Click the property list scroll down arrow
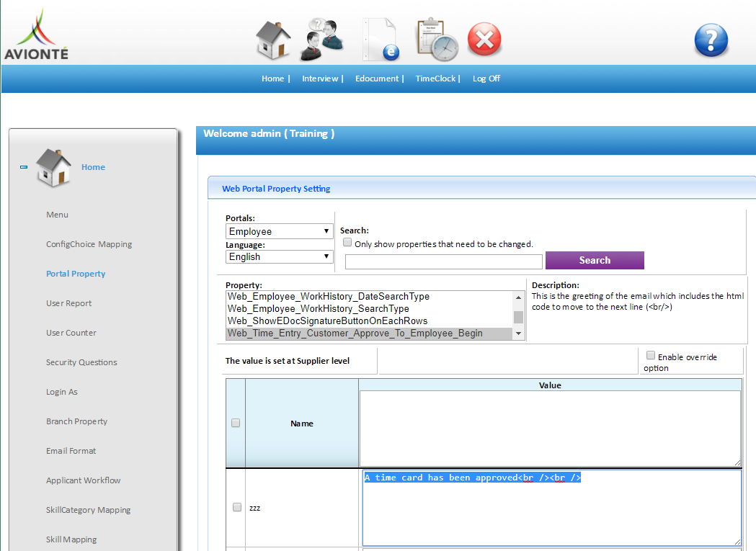The image size is (756, 551). click(518, 333)
